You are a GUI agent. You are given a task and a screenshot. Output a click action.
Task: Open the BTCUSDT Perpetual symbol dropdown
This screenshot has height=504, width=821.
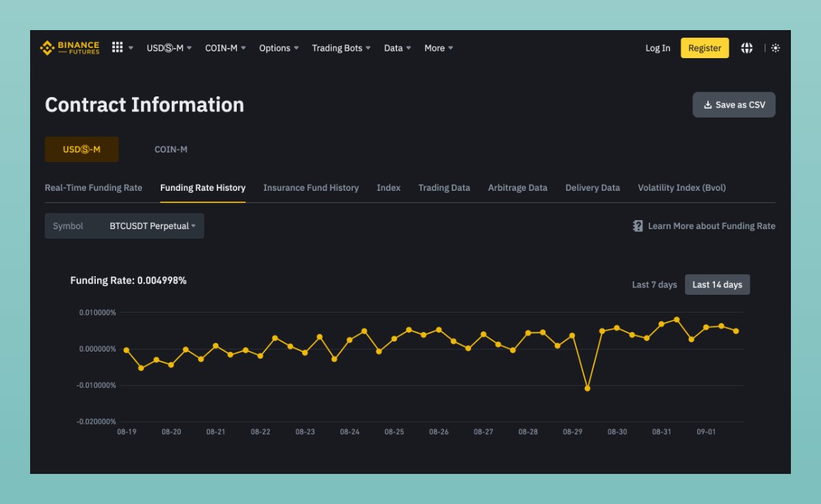(x=151, y=226)
